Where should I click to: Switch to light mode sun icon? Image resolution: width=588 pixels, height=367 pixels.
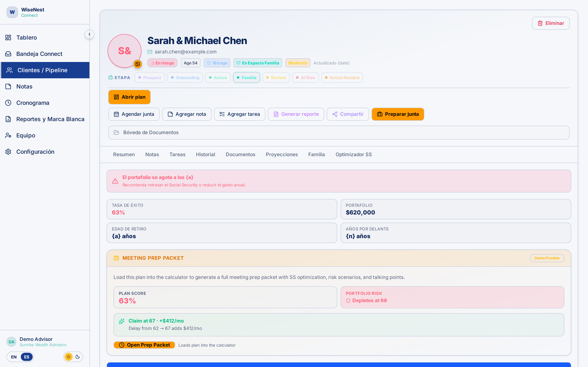point(69,357)
